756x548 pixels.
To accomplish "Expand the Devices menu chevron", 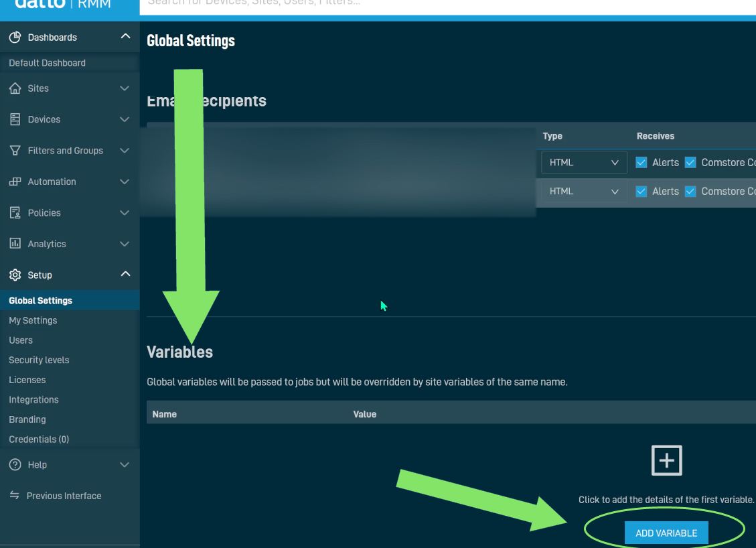I will tap(125, 119).
